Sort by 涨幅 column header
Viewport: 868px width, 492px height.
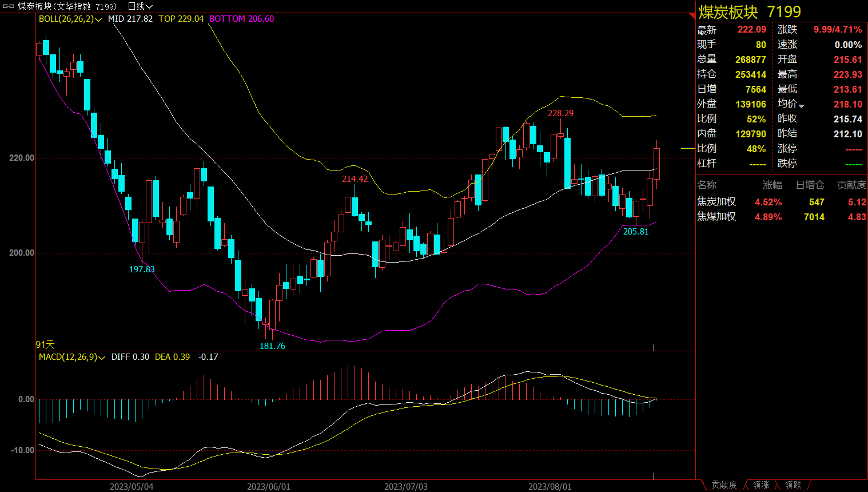(773, 185)
